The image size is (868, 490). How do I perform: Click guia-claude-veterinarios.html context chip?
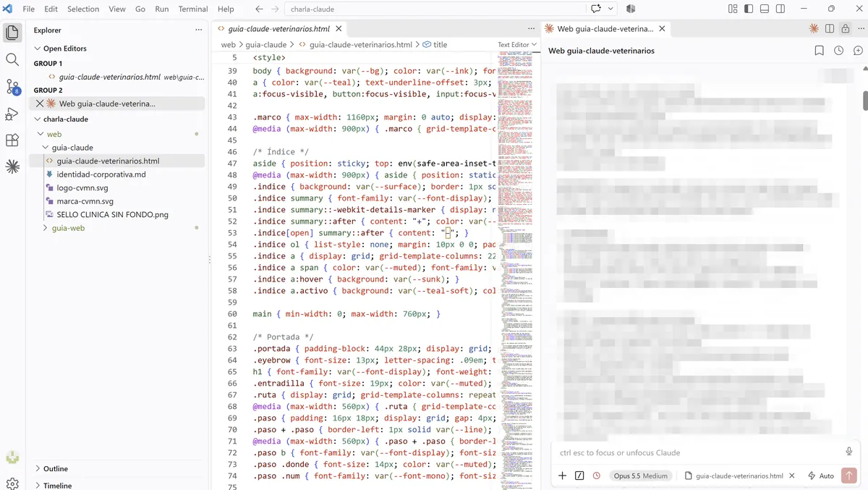(733, 476)
